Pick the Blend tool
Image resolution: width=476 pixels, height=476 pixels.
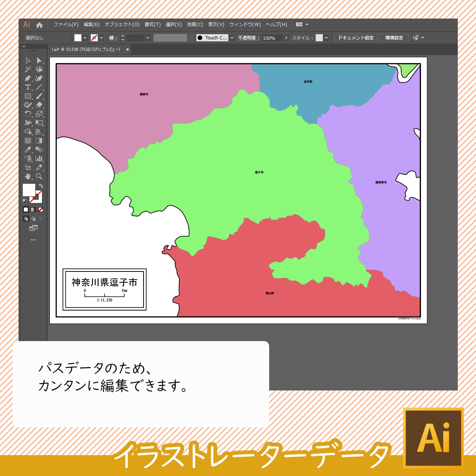[39, 149]
